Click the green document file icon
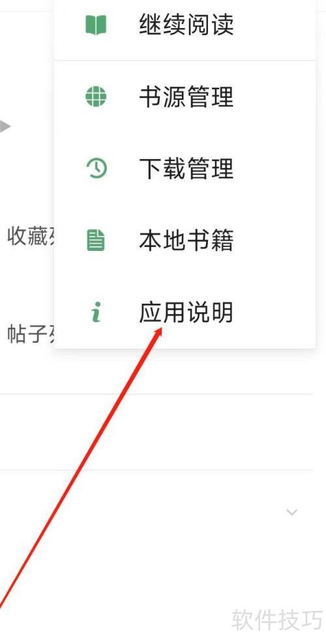The height and width of the screenshot is (644, 326). pos(96,241)
